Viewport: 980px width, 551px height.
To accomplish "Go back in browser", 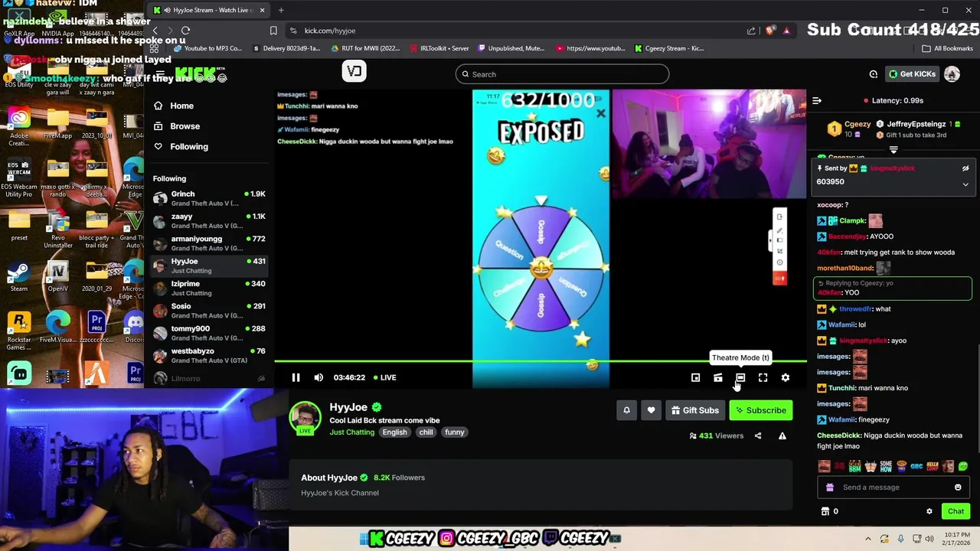I will (155, 31).
